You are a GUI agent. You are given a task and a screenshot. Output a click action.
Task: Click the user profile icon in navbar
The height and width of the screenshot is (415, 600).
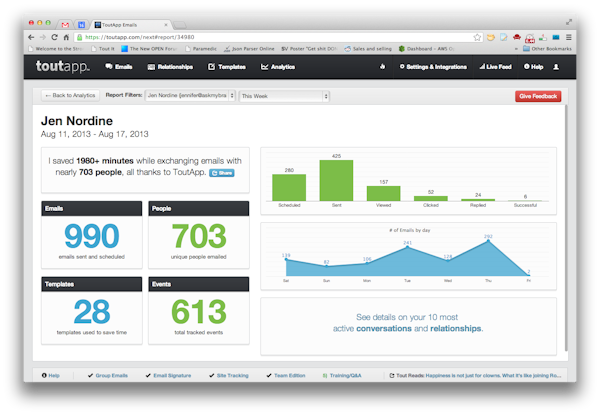pyautogui.click(x=556, y=67)
